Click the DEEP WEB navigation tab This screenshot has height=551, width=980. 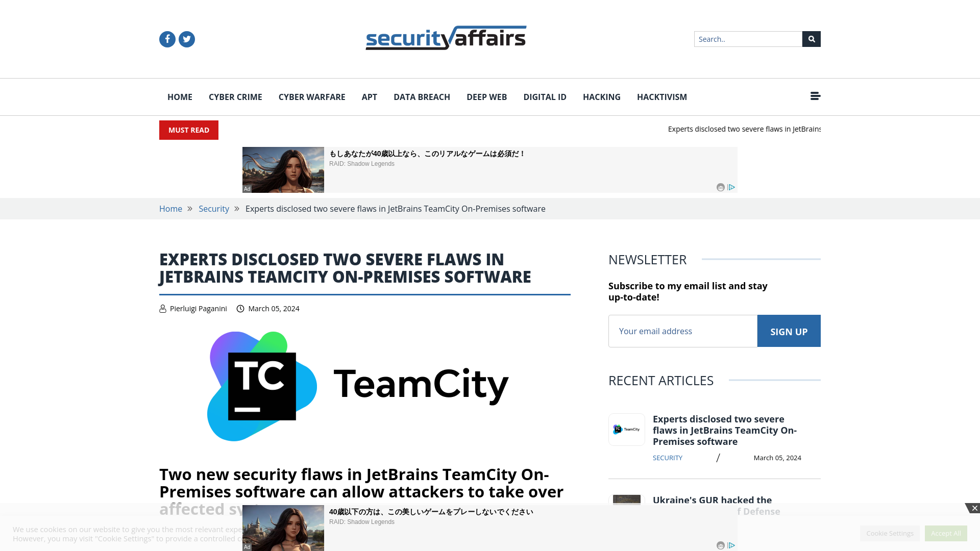pyautogui.click(x=486, y=96)
